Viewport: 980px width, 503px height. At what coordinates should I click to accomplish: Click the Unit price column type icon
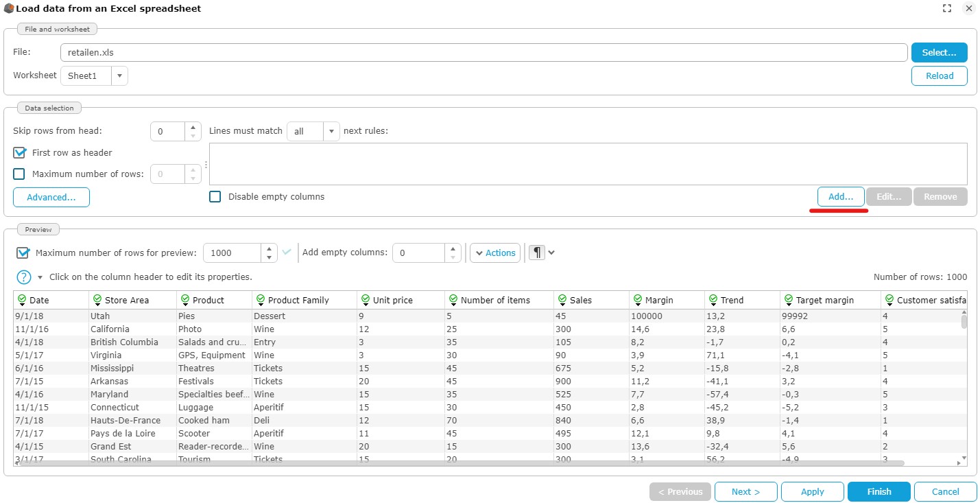[x=365, y=300]
